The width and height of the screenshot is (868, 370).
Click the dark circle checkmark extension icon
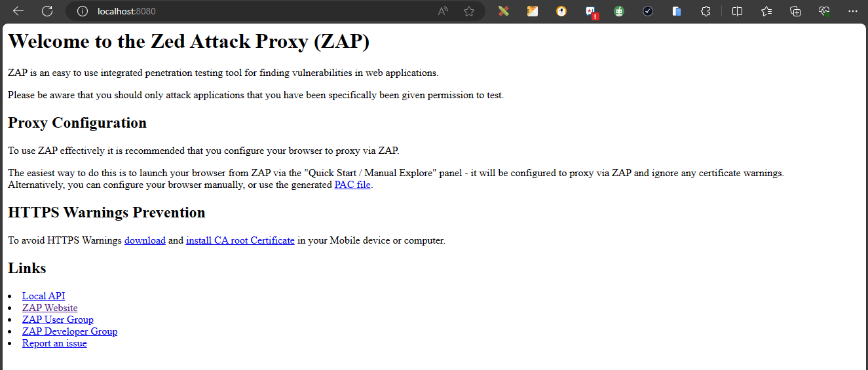click(648, 11)
